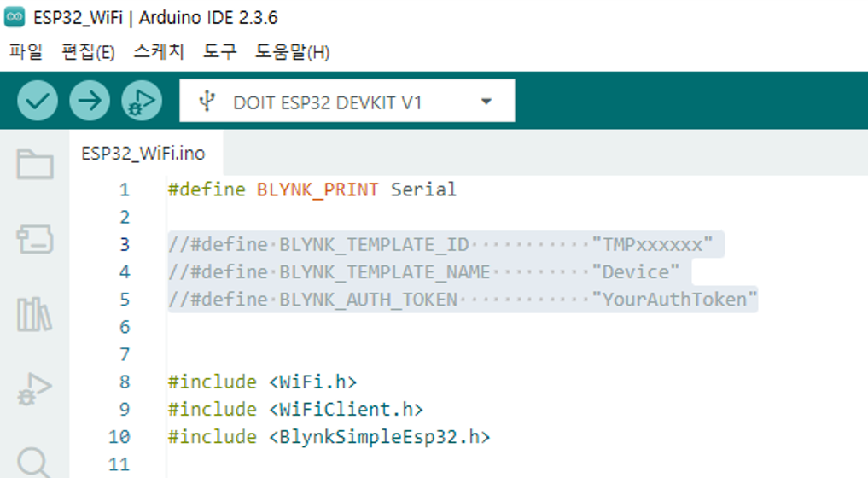Click the word Serial on line 1

click(423, 189)
